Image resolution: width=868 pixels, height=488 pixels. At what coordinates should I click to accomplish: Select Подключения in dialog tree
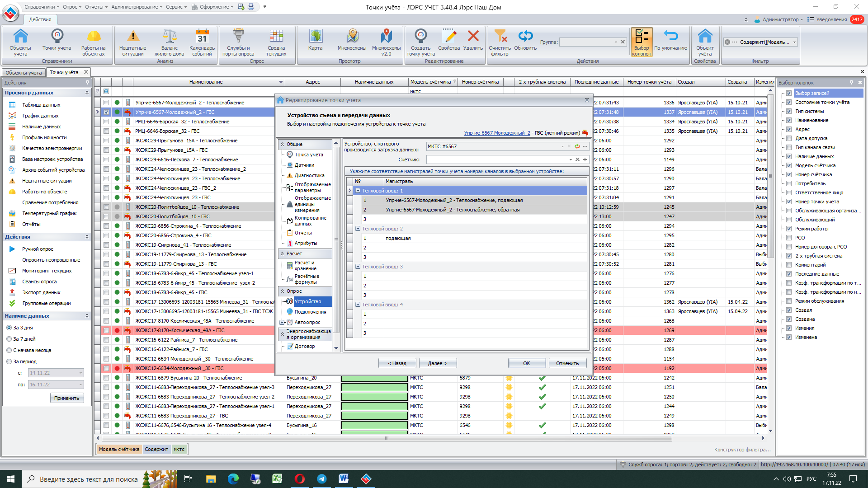310,312
